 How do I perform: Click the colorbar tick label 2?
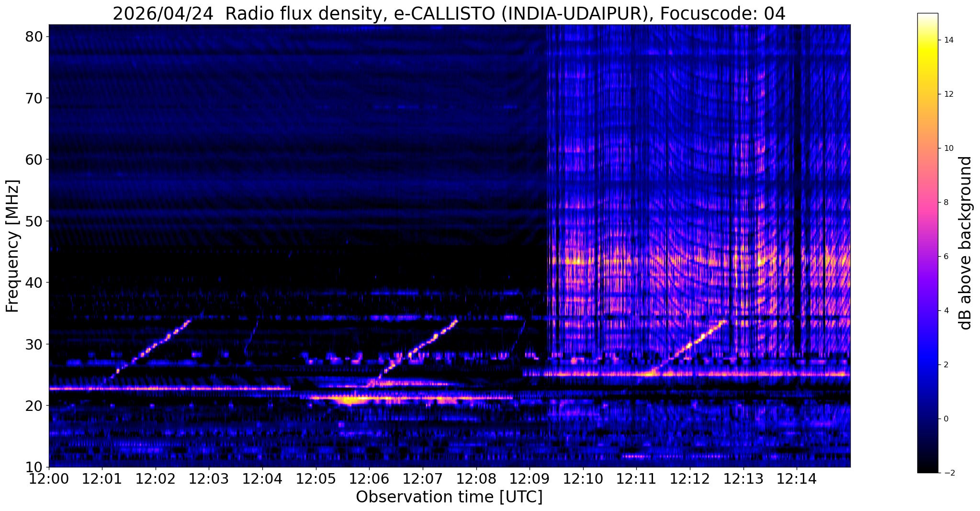[x=946, y=365]
